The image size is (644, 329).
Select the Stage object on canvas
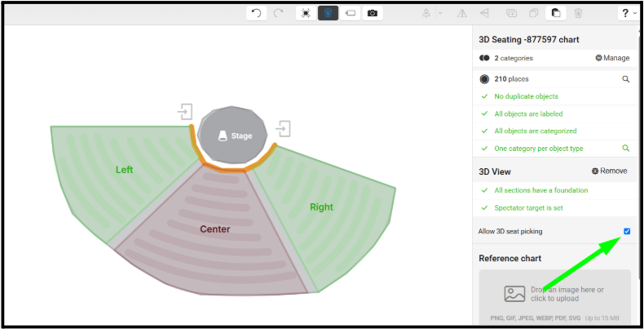[x=232, y=136]
